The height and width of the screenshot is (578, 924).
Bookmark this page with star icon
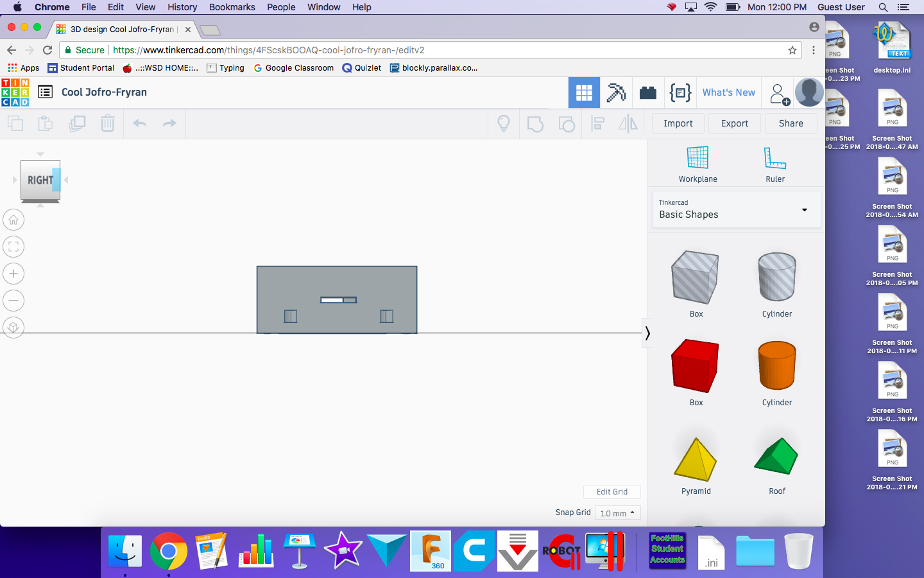(792, 50)
